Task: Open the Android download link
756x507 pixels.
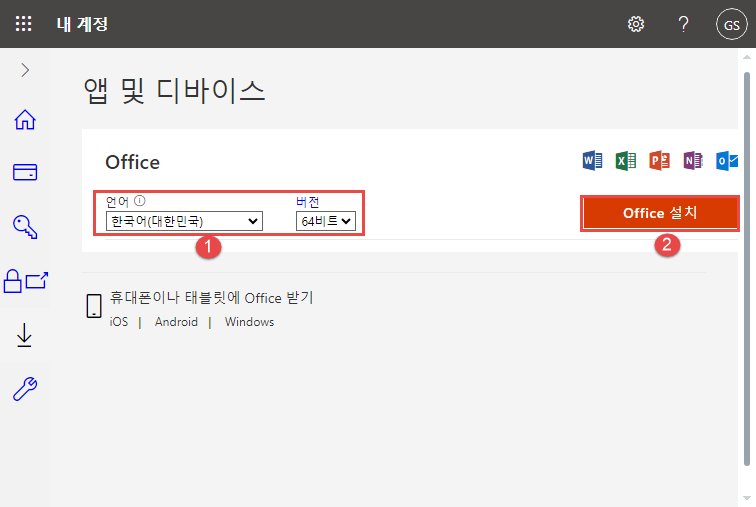Action: pos(176,322)
